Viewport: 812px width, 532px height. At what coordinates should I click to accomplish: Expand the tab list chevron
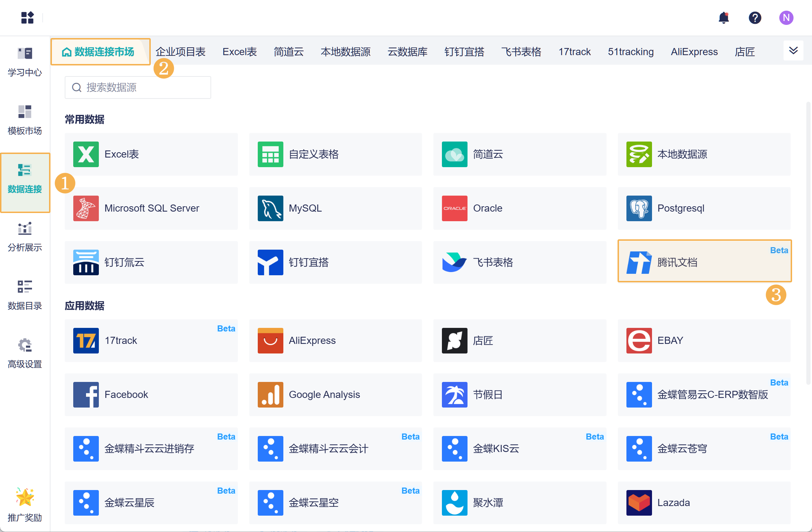793,50
